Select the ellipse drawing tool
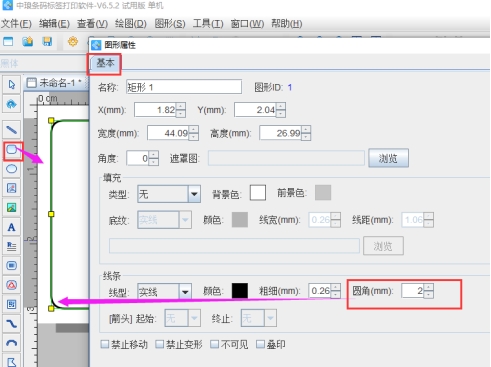 [12, 169]
